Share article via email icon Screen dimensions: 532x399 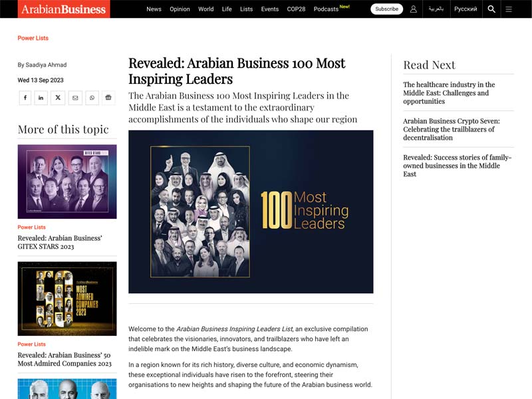[x=75, y=98]
